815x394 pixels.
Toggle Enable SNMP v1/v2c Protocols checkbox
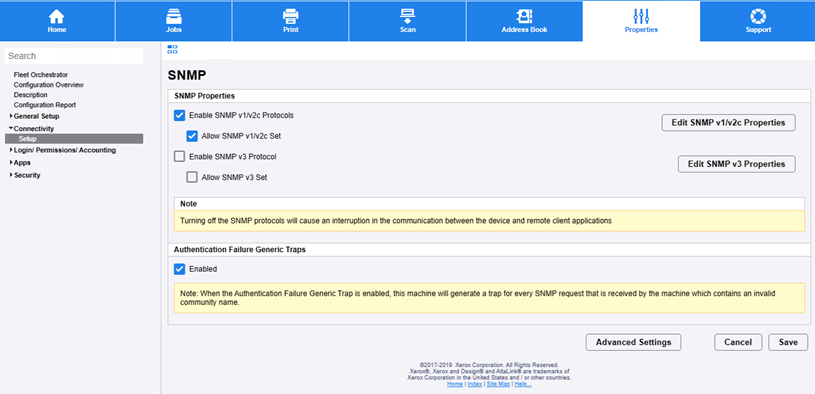click(179, 115)
